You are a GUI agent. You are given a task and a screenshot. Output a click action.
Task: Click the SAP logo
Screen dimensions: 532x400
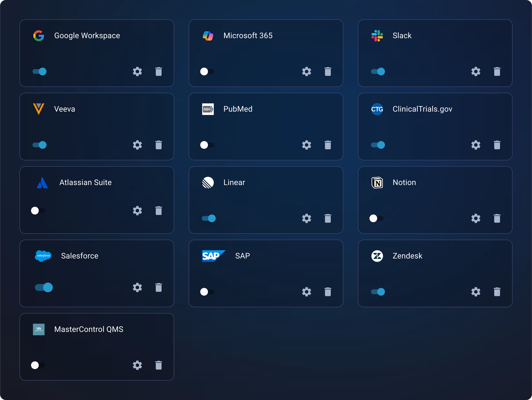pyautogui.click(x=214, y=256)
